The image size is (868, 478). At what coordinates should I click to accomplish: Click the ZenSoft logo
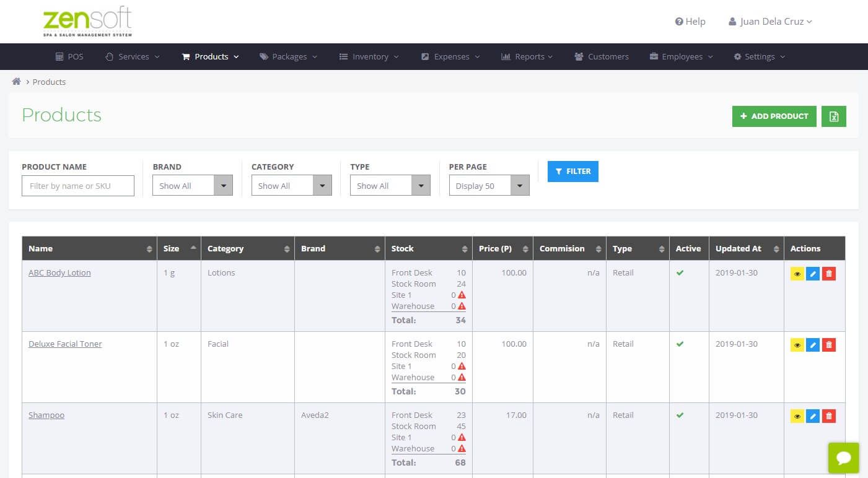(87, 22)
